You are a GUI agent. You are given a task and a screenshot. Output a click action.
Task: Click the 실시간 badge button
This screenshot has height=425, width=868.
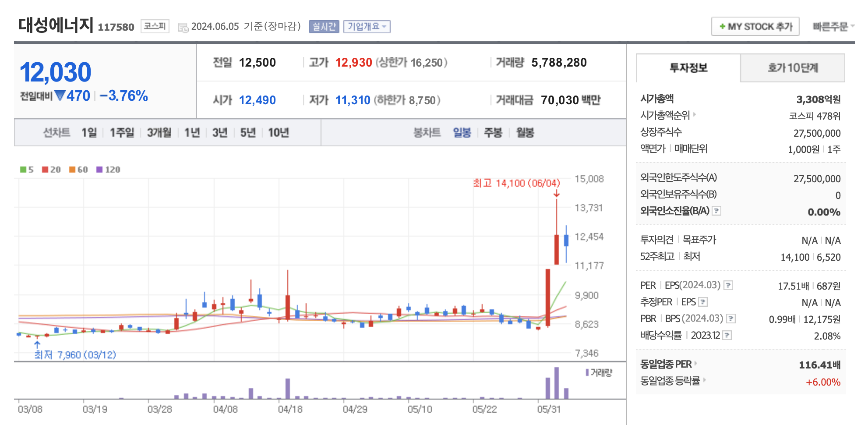coord(324,27)
